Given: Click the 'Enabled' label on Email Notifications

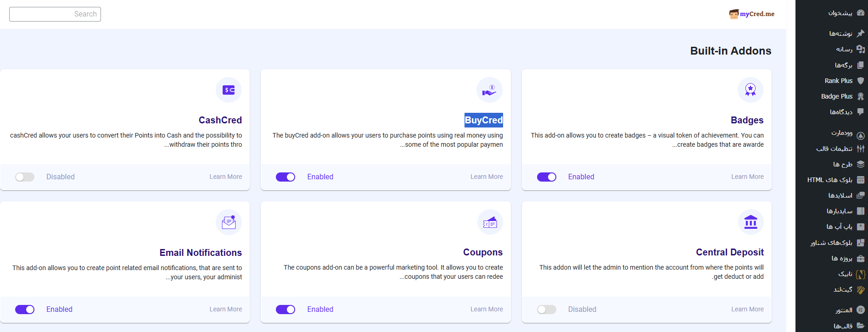Looking at the screenshot, I should [59, 309].
